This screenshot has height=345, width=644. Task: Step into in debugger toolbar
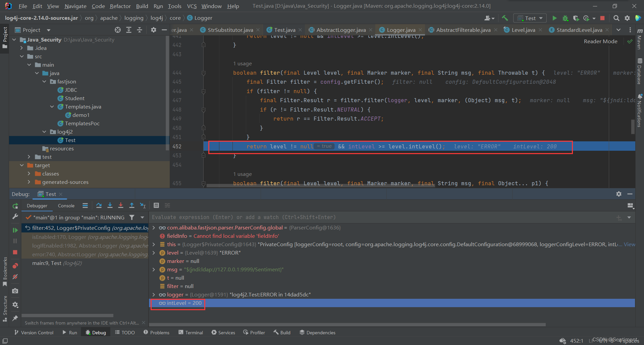click(110, 205)
